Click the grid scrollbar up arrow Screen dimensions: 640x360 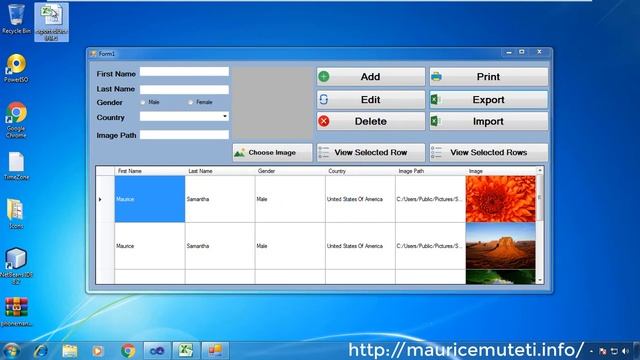540,170
